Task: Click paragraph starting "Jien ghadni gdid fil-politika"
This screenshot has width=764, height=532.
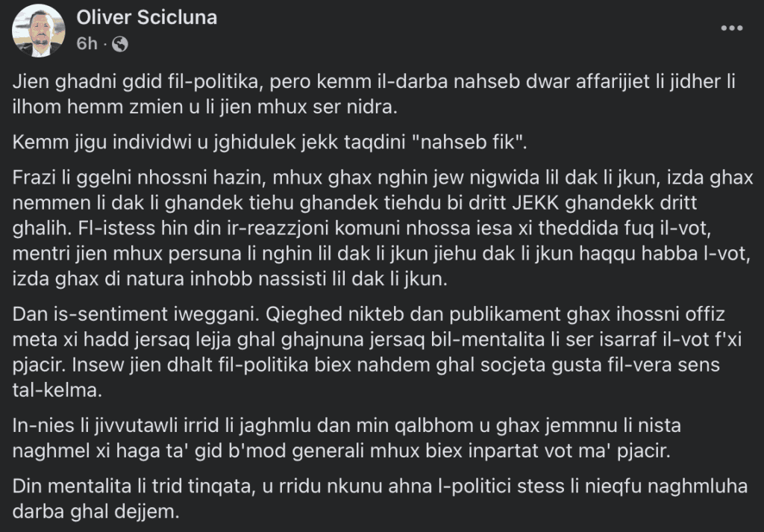Action: [373, 95]
